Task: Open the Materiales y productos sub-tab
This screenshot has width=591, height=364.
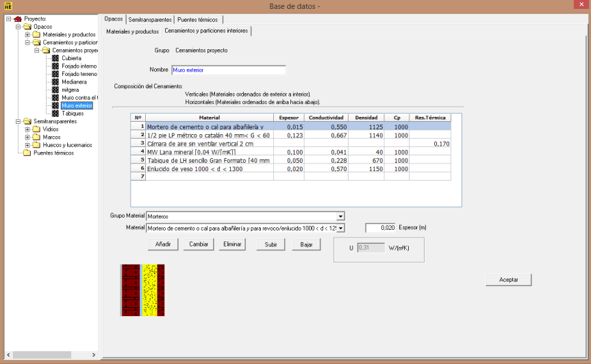Action: click(133, 31)
